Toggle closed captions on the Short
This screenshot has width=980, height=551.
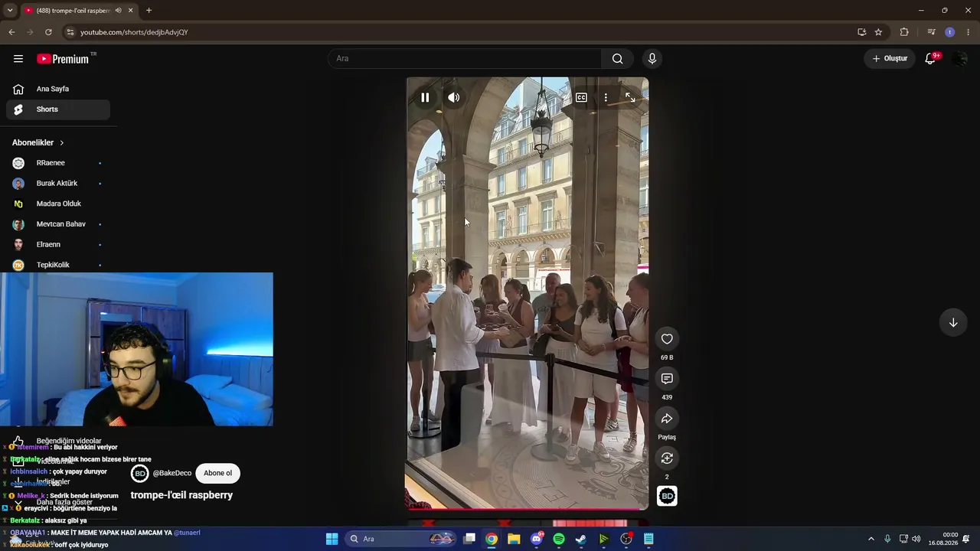581,97
